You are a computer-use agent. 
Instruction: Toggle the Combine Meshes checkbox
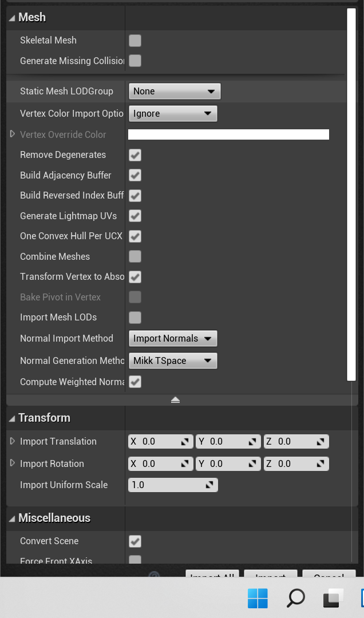pyautogui.click(x=135, y=256)
